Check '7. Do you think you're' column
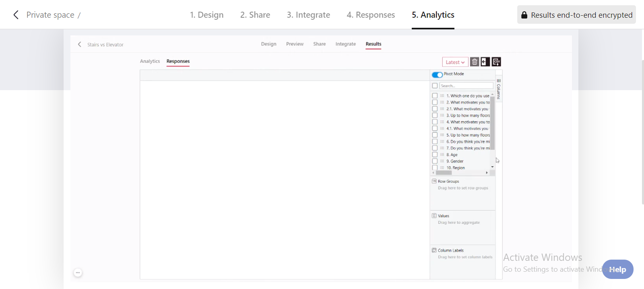Image resolution: width=644 pixels, height=289 pixels. (x=435, y=148)
